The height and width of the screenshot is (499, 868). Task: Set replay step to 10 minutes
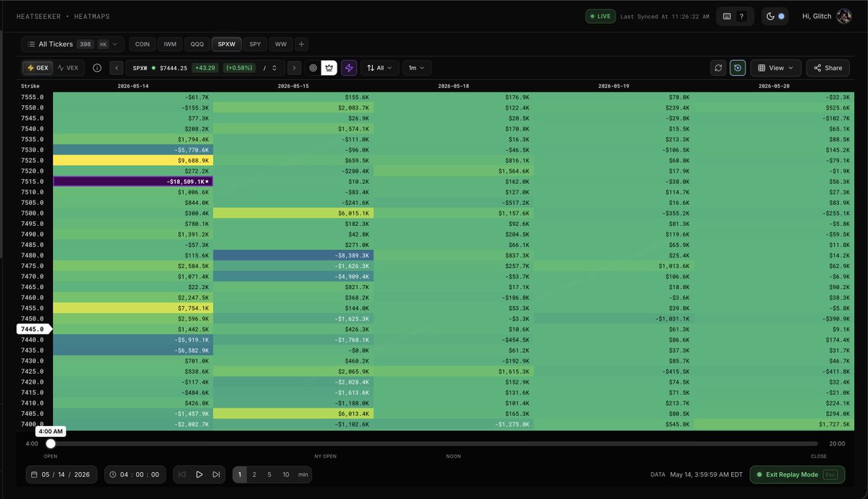(x=286, y=474)
